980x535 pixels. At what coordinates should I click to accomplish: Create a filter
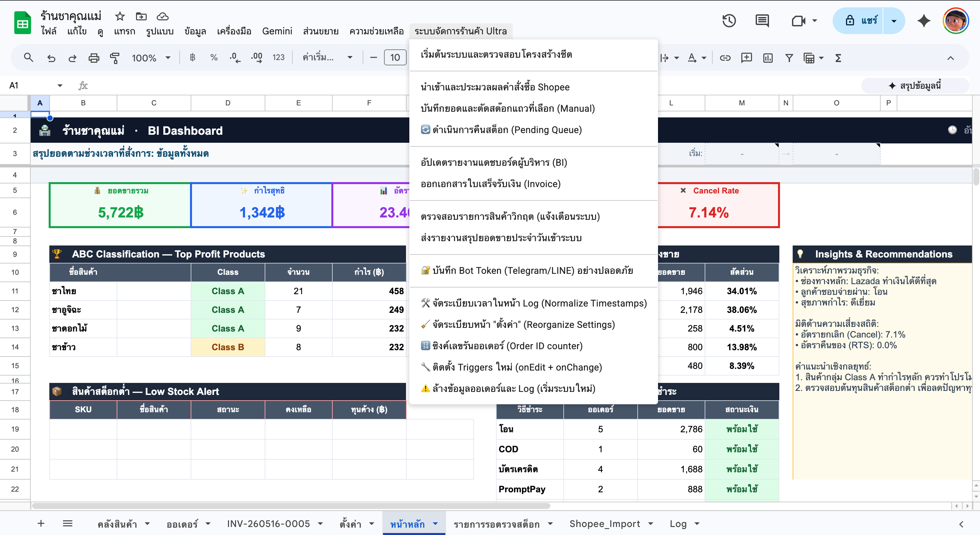(x=789, y=58)
